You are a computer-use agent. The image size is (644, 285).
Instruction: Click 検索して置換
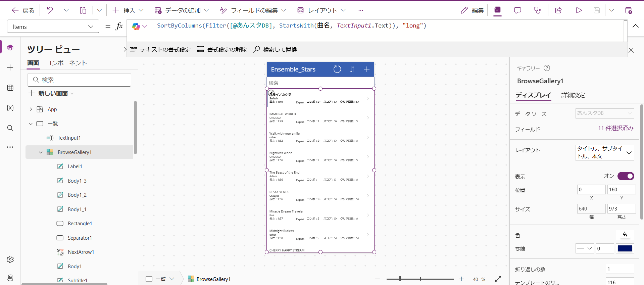[x=275, y=49]
